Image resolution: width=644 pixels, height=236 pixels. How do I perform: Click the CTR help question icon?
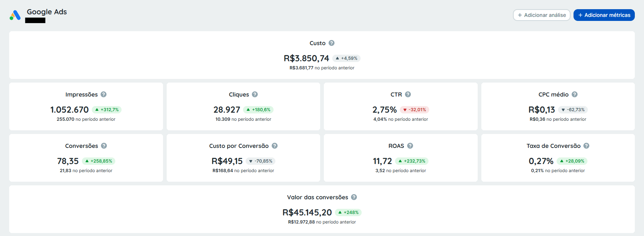coord(408,94)
